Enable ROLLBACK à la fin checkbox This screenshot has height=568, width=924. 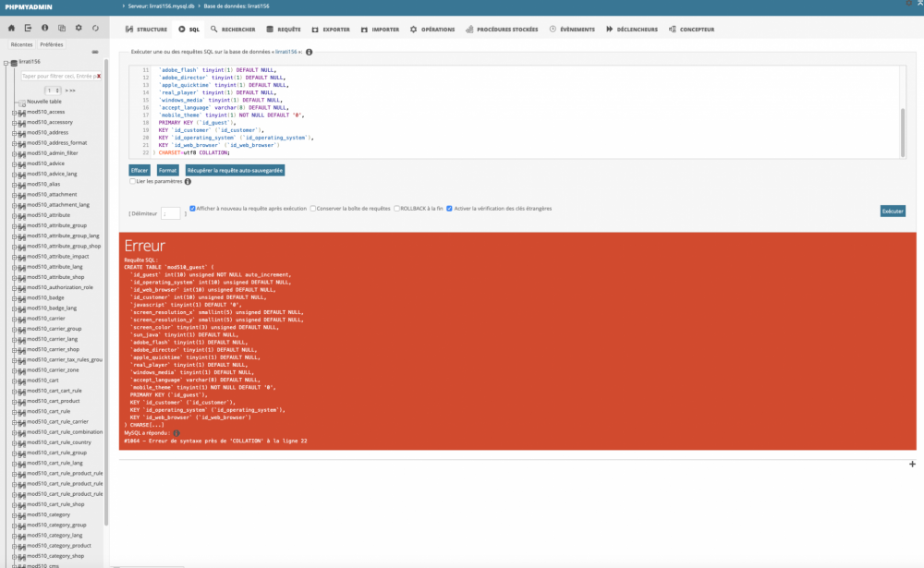pos(396,209)
